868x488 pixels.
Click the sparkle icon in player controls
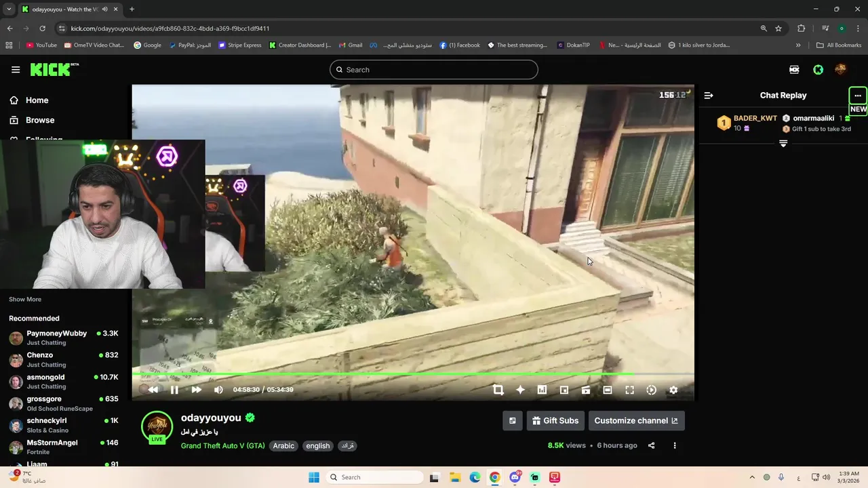pos(520,390)
